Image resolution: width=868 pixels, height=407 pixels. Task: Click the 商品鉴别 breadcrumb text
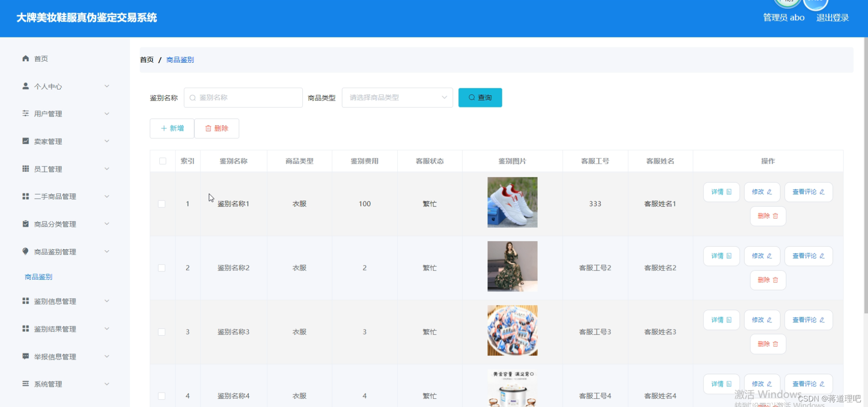coord(180,60)
